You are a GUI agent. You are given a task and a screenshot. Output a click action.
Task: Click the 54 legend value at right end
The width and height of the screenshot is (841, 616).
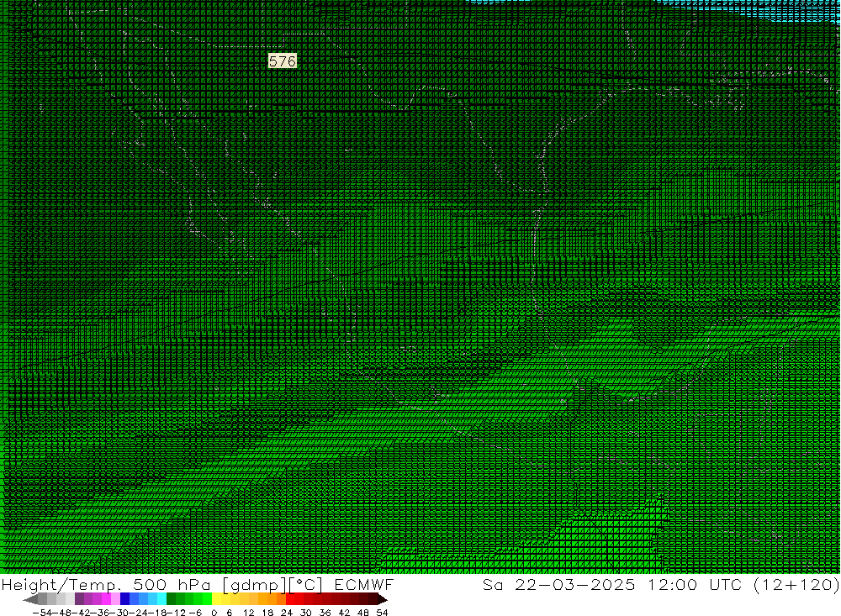tap(382, 613)
